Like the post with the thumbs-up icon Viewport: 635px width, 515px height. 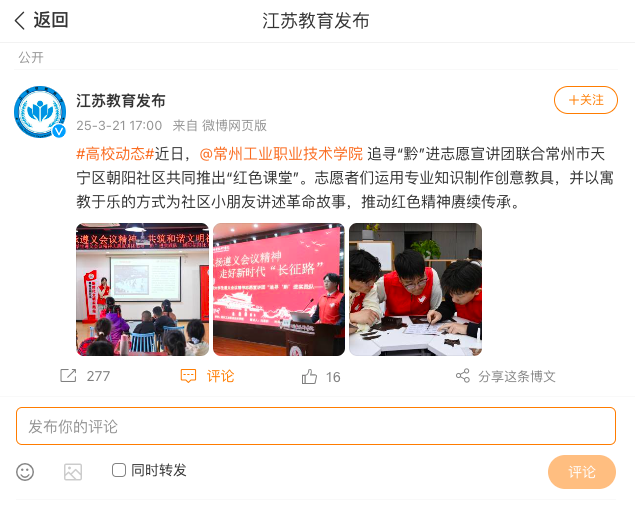pyautogui.click(x=309, y=377)
